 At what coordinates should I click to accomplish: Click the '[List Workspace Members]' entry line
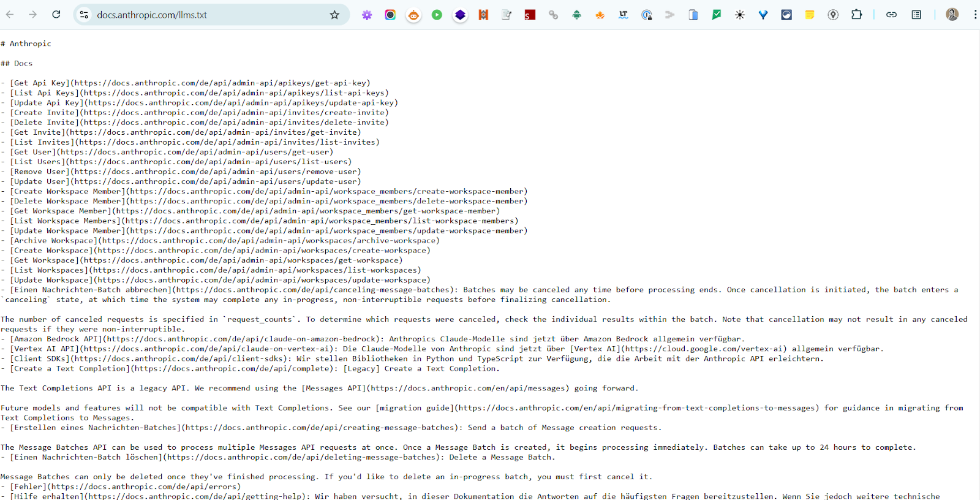[x=260, y=221]
